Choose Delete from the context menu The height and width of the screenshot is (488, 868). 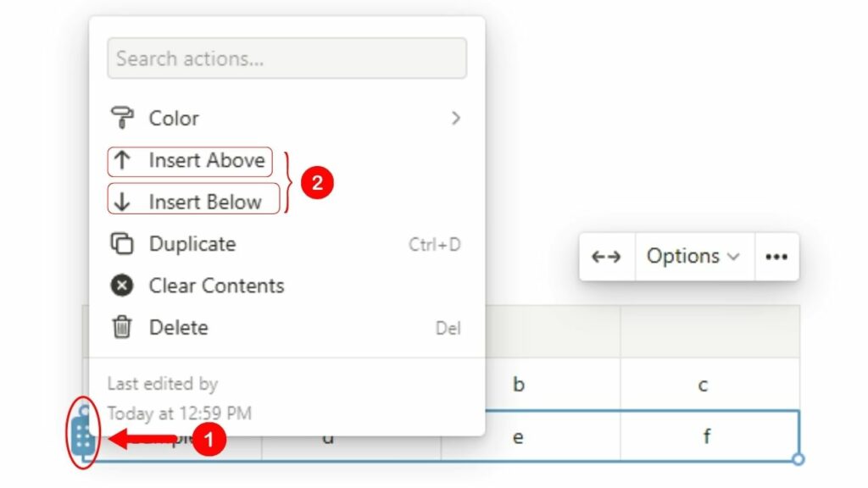click(180, 328)
